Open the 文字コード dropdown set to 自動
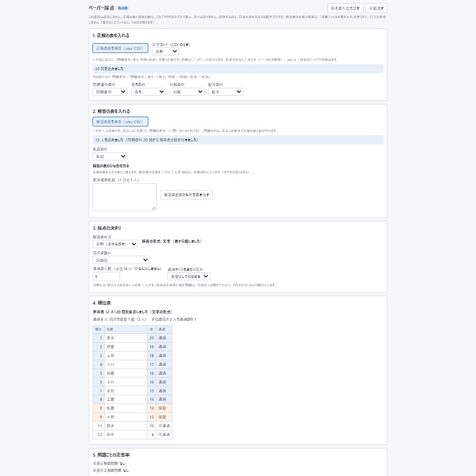The image size is (476, 476). [165, 52]
